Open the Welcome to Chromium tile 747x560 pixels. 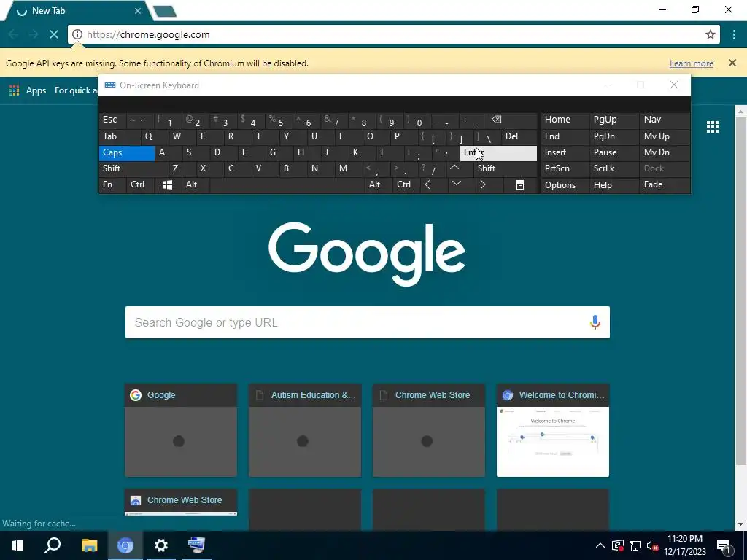553,430
